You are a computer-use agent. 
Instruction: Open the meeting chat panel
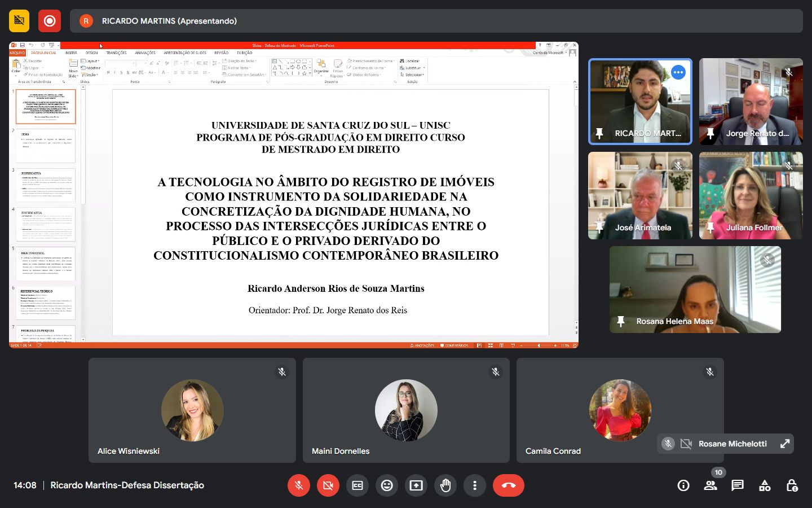point(737,485)
